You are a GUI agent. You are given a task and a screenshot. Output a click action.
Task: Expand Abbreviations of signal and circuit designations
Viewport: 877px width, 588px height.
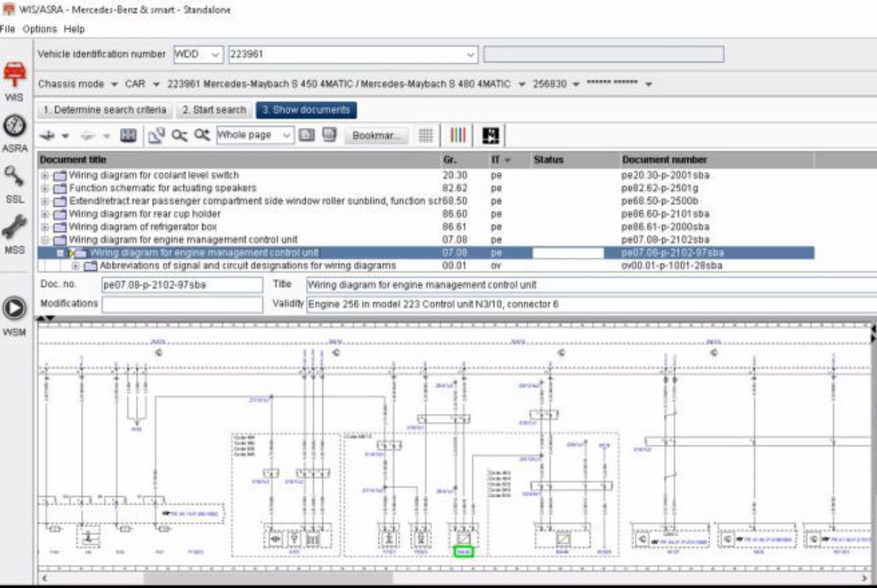(75, 266)
